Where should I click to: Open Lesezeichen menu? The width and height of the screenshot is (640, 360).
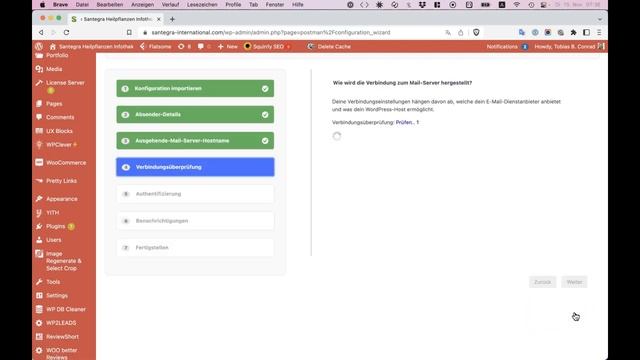[x=202, y=4]
